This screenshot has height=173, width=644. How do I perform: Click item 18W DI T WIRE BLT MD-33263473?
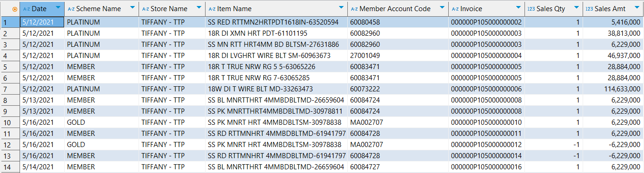tap(276, 89)
